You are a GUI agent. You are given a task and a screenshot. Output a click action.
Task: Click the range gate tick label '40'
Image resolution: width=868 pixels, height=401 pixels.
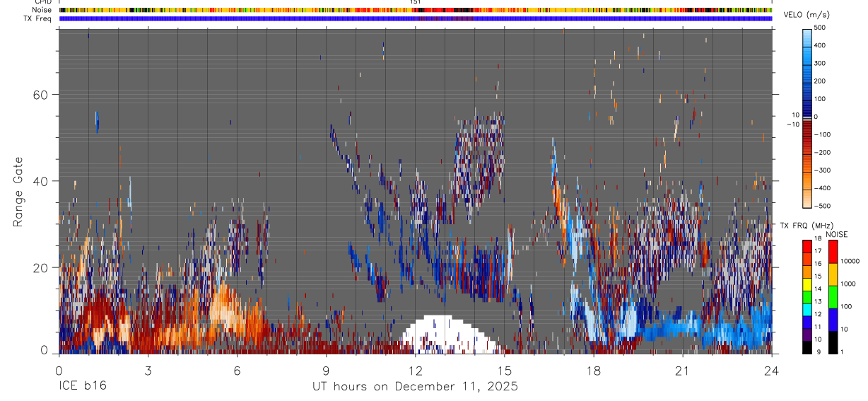(40, 181)
